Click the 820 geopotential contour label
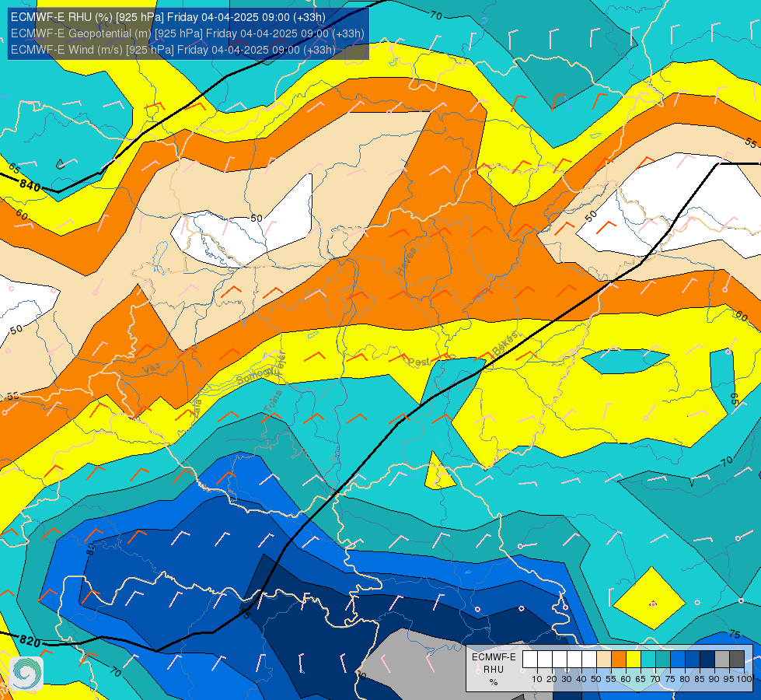The image size is (761, 700). click(x=30, y=641)
